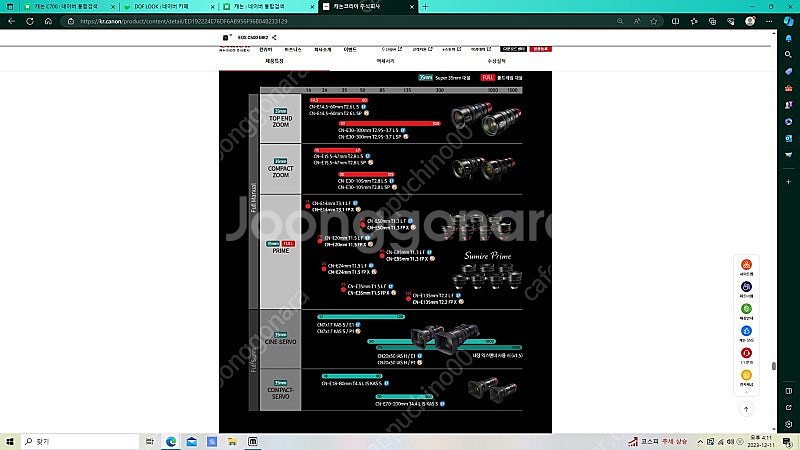The width and height of the screenshot is (800, 450).
Task: Toggle split screen view
Action: coord(676,21)
